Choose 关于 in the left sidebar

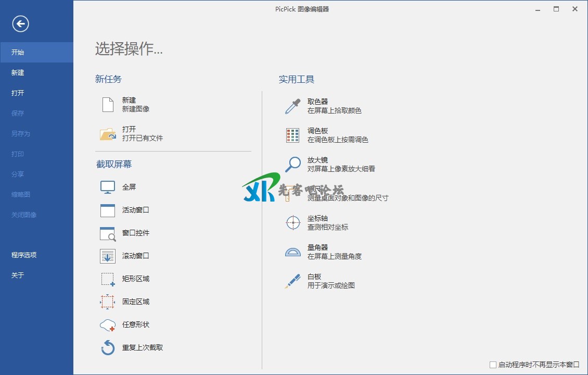coord(18,276)
